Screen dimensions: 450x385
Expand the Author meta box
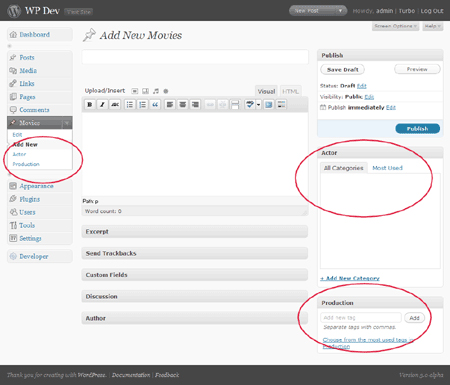click(195, 318)
